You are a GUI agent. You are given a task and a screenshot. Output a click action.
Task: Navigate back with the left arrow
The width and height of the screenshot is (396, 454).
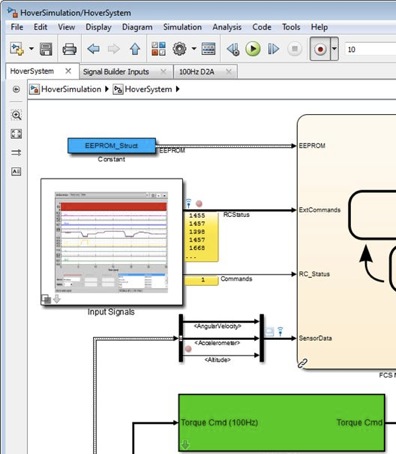93,49
